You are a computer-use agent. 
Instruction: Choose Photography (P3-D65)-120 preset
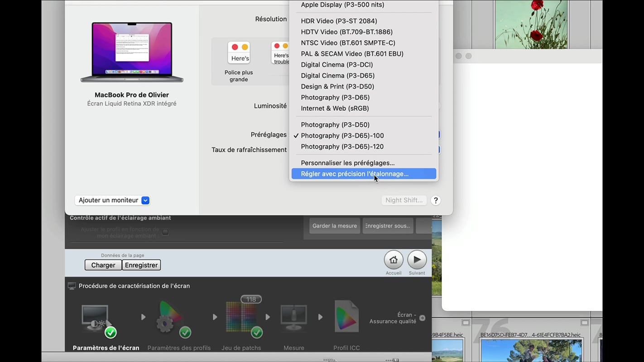pyautogui.click(x=364, y=147)
